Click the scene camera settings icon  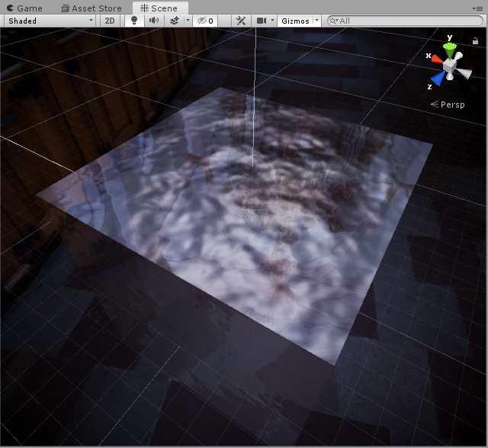[262, 21]
